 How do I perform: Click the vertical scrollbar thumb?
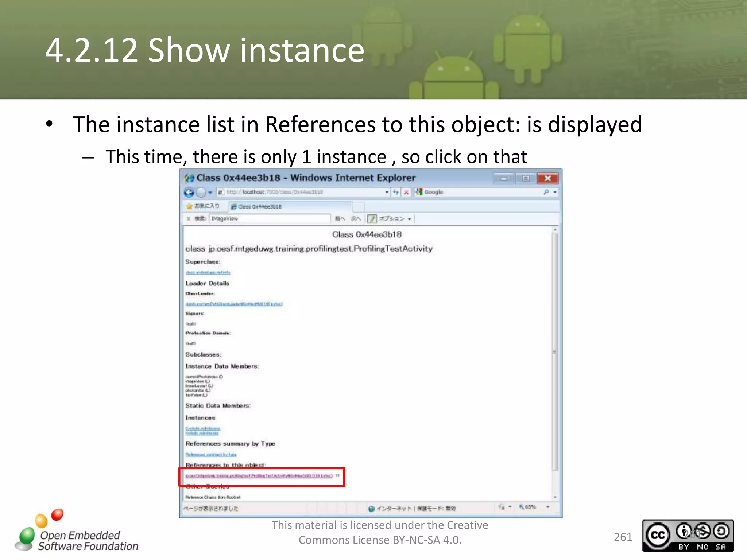tap(555, 352)
